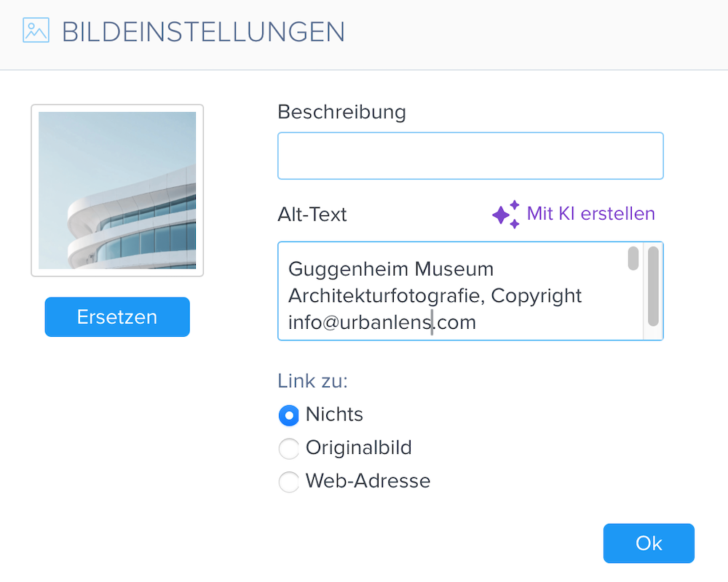Screen dimensions: 728x582
Task: Click the purple AI sparkle icon
Action: point(506,215)
